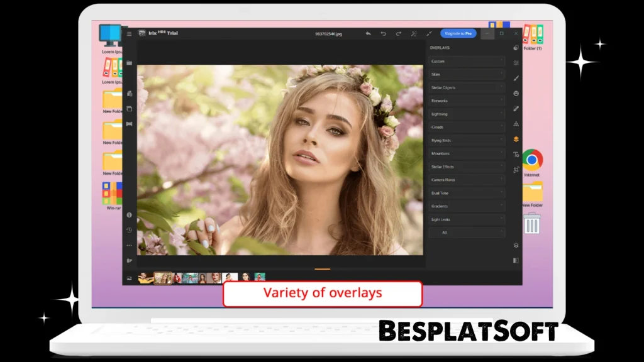Image resolution: width=644 pixels, height=362 pixels.
Task: Expand the Light Leaks category
Action: 466,219
